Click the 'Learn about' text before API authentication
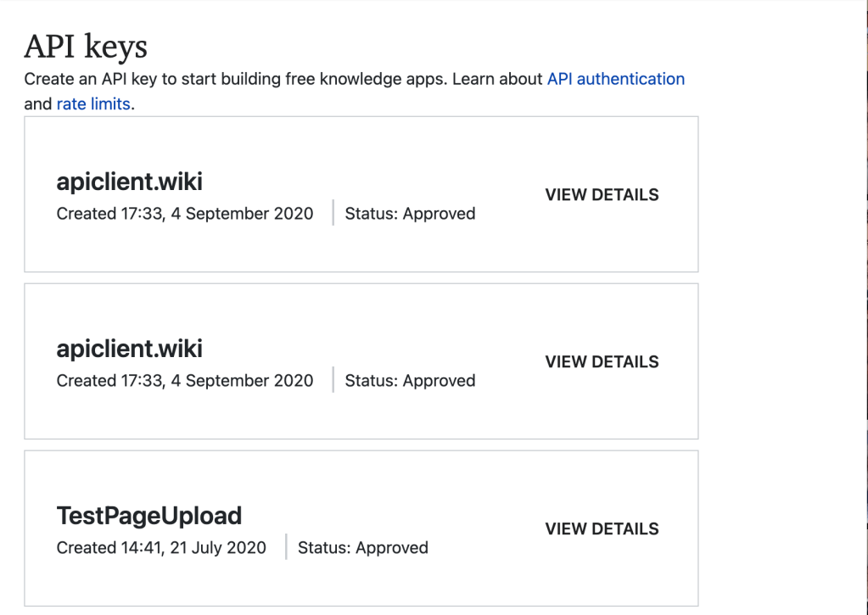This screenshot has height=615, width=868. pyautogui.click(x=496, y=79)
